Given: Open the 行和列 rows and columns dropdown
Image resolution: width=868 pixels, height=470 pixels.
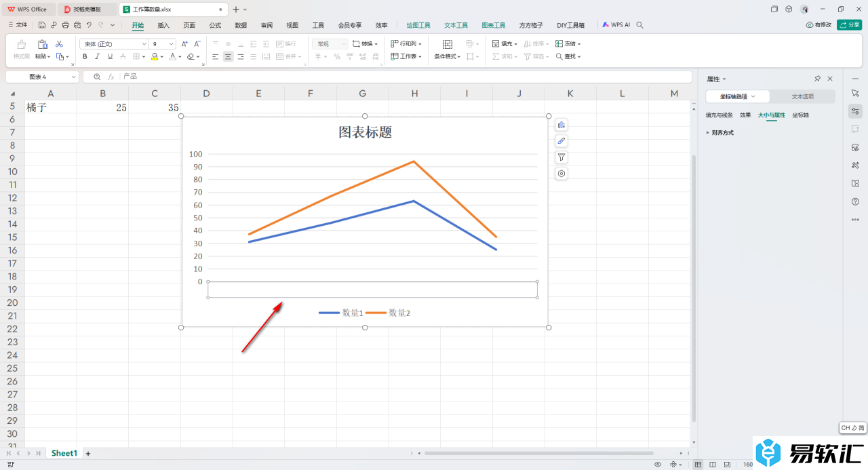Looking at the screenshot, I should [407, 43].
